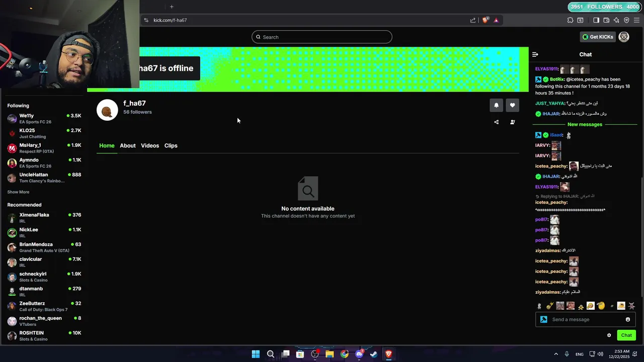
Task: Open schneckyirl recommended channel
Action: click(x=44, y=277)
